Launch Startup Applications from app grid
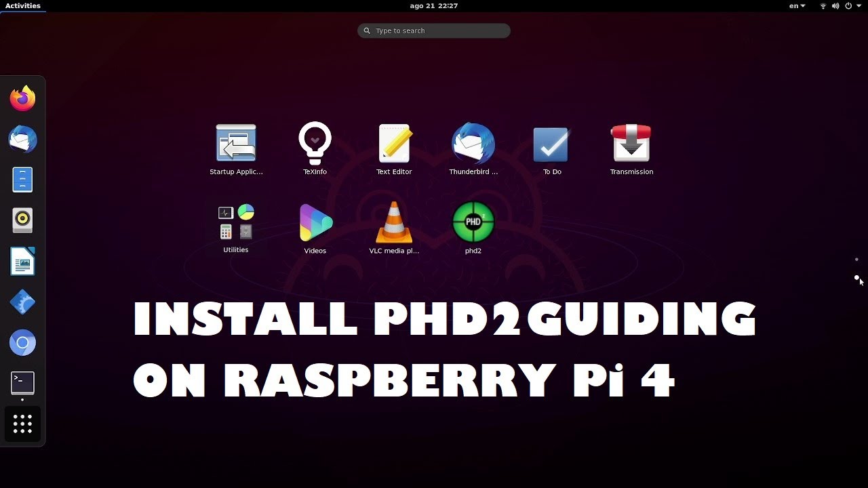 236,149
